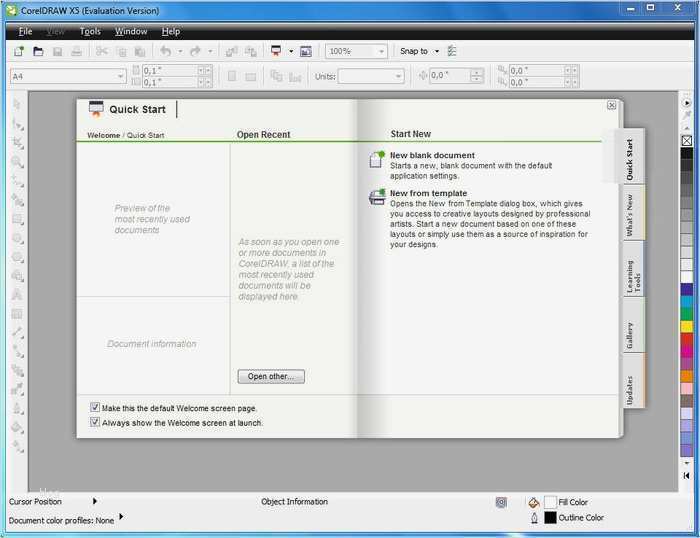700x538 pixels.
Task: Open the Help menu
Action: (x=171, y=31)
